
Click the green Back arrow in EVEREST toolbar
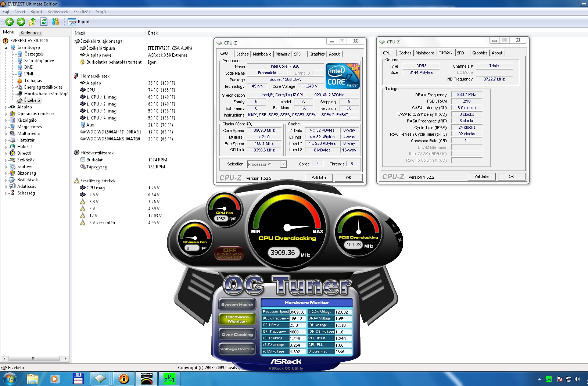pyautogui.click(x=10, y=22)
